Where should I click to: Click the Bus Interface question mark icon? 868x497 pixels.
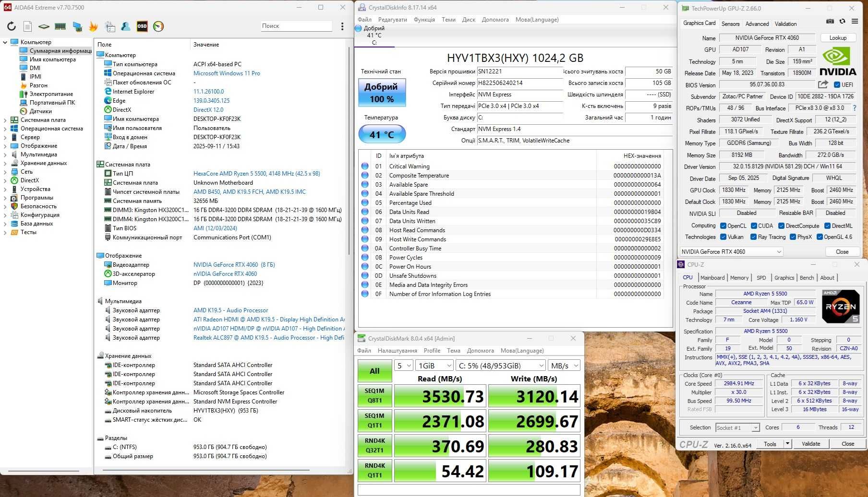(x=855, y=108)
